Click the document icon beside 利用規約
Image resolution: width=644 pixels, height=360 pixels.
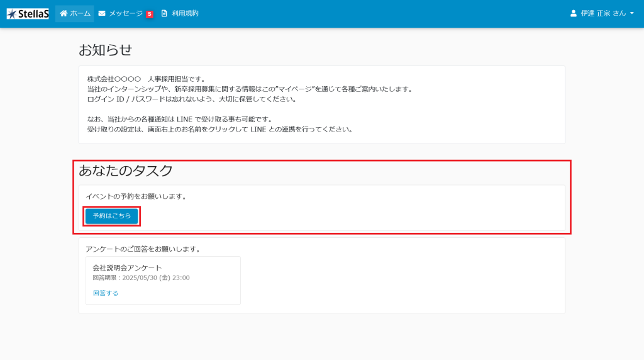coord(164,13)
